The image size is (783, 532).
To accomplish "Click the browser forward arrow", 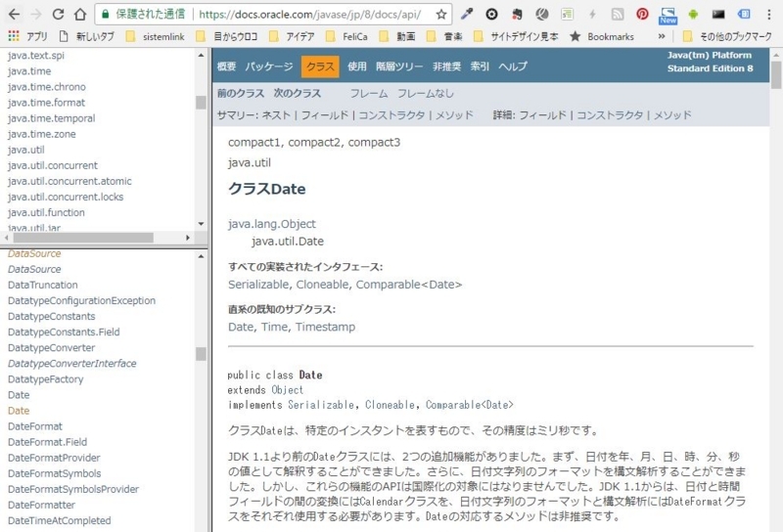I will [36, 14].
